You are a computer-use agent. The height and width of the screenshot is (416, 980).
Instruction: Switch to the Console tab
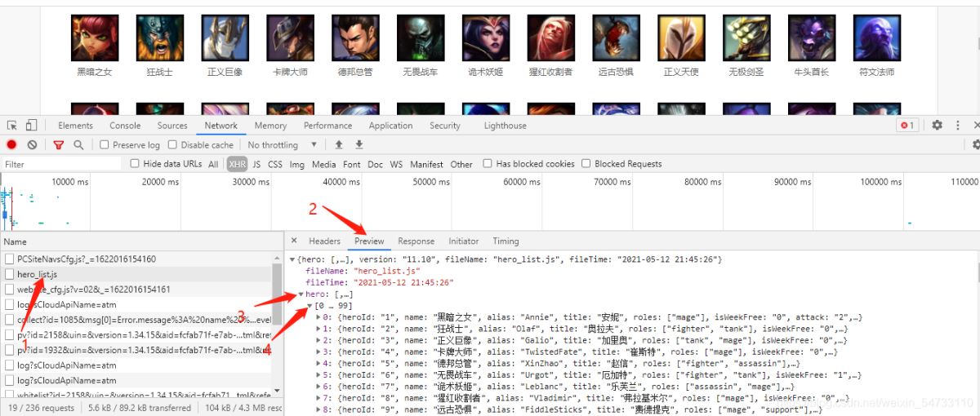(125, 126)
